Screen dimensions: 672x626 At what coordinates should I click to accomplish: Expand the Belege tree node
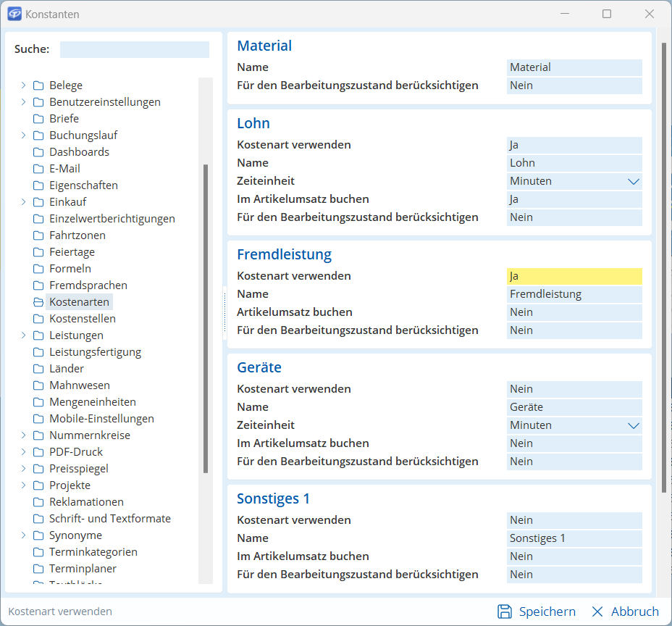23,85
